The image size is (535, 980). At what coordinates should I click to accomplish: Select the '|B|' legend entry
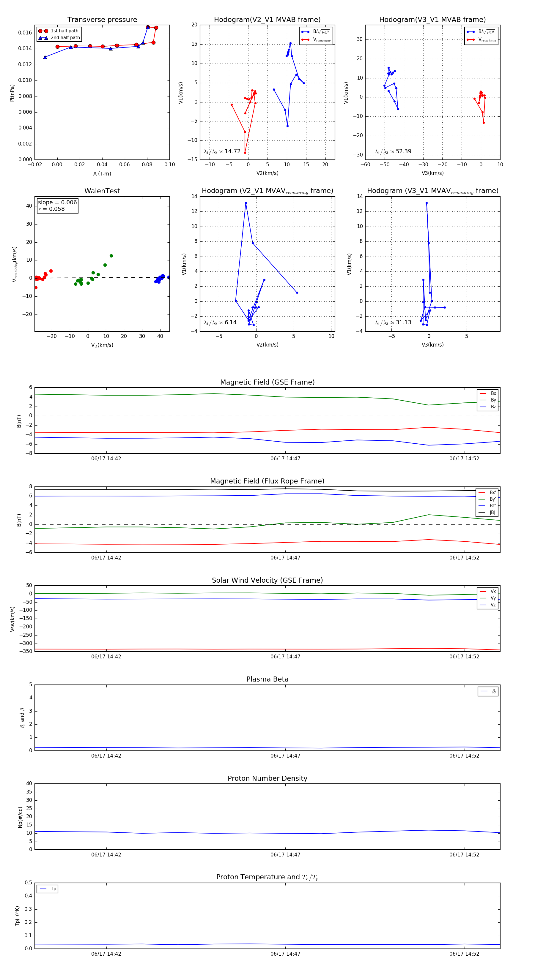click(487, 513)
